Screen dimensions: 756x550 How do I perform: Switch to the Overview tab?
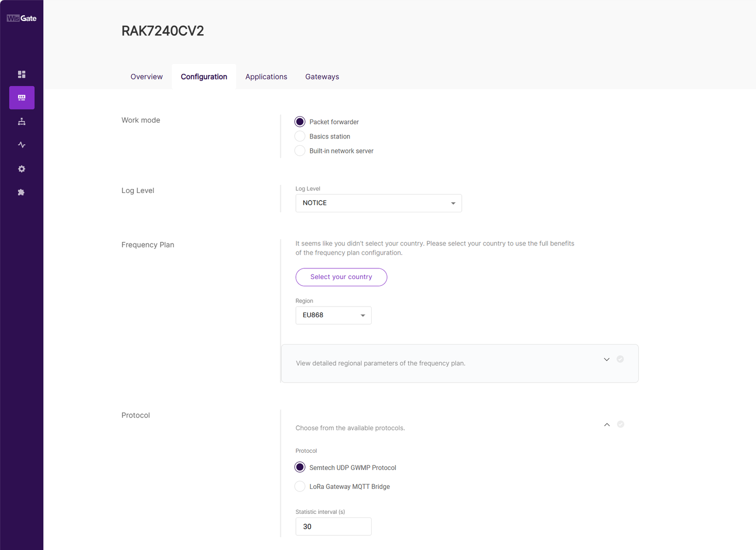point(147,77)
